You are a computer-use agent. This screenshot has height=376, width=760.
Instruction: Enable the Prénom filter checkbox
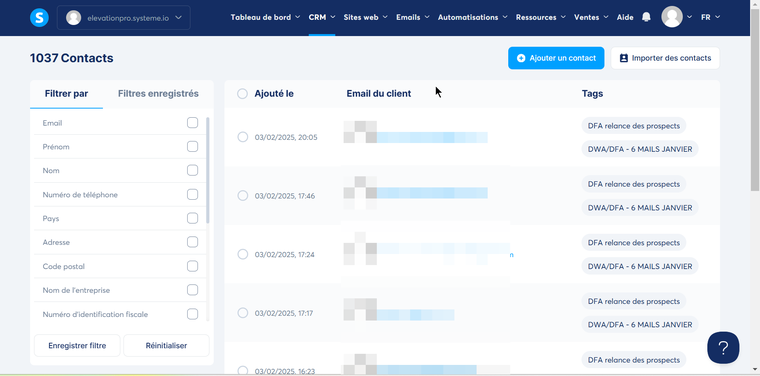tap(192, 146)
